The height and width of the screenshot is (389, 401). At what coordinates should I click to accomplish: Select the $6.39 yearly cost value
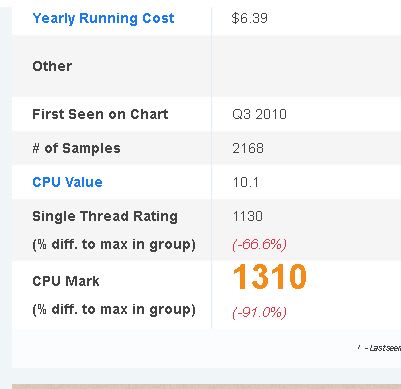250,18
